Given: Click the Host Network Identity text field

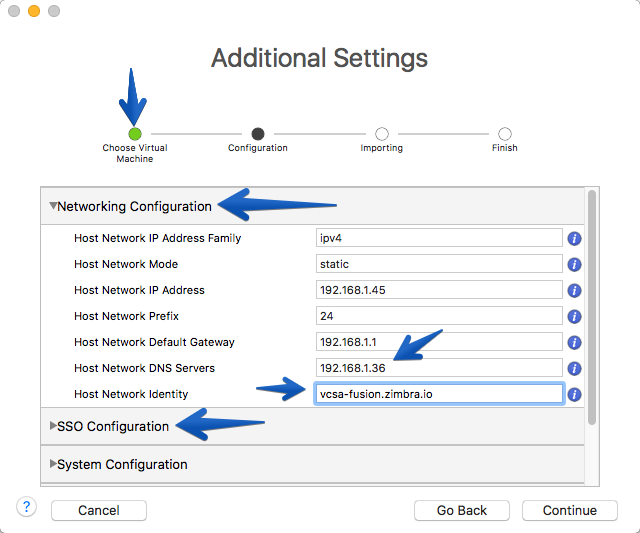Looking at the screenshot, I should tap(439, 394).
